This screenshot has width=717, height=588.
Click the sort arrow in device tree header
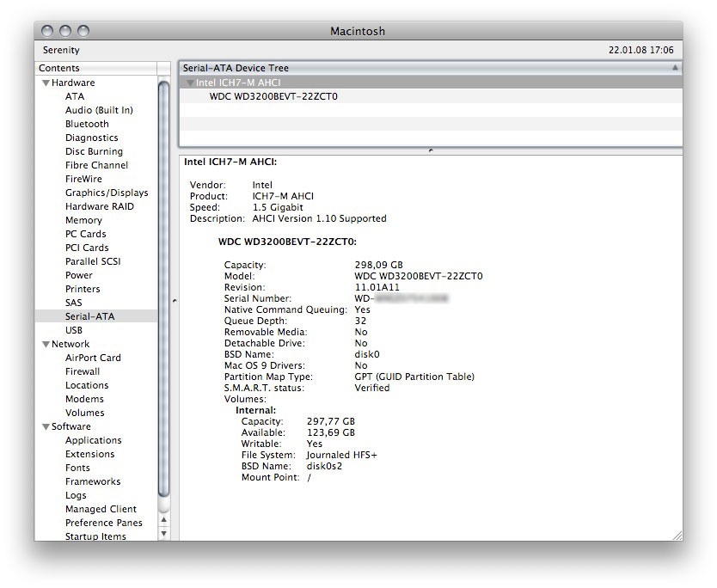(675, 68)
